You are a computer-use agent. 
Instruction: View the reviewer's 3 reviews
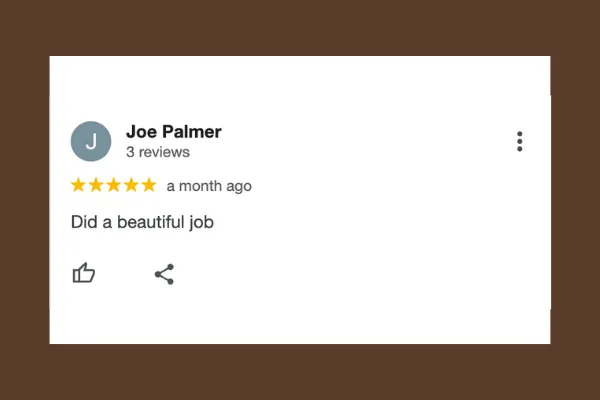coord(158,152)
